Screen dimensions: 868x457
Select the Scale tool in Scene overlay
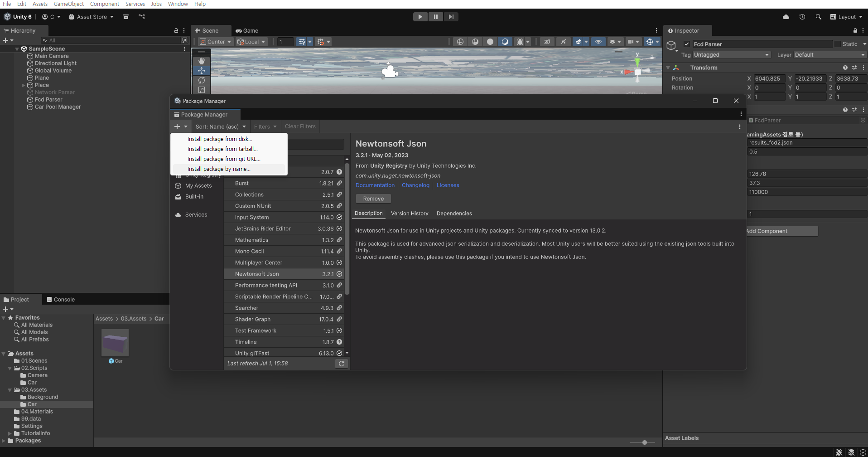pyautogui.click(x=202, y=90)
